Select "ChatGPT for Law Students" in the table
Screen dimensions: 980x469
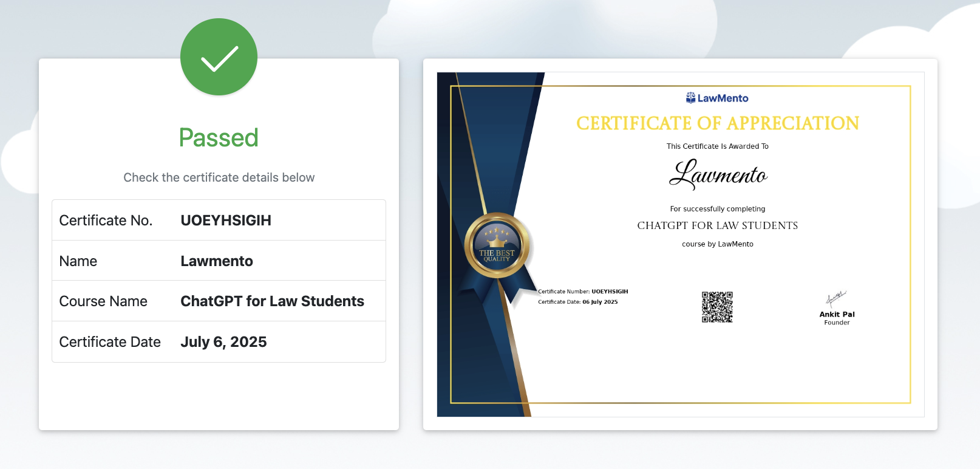pyautogui.click(x=273, y=301)
